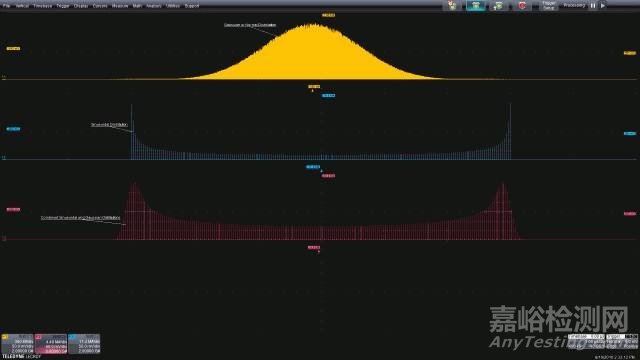Pause processing with the pause button
This screenshot has width=640, height=360.
point(593,6)
